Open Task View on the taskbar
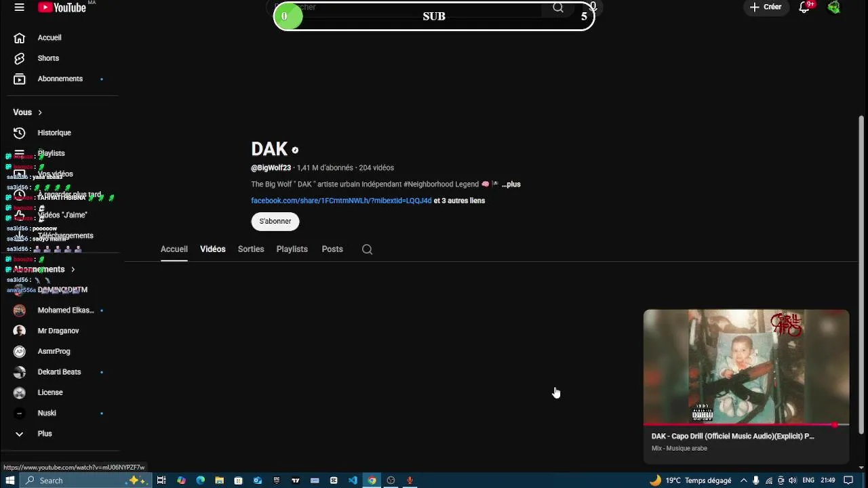Image resolution: width=868 pixels, height=488 pixels. pyautogui.click(x=161, y=481)
